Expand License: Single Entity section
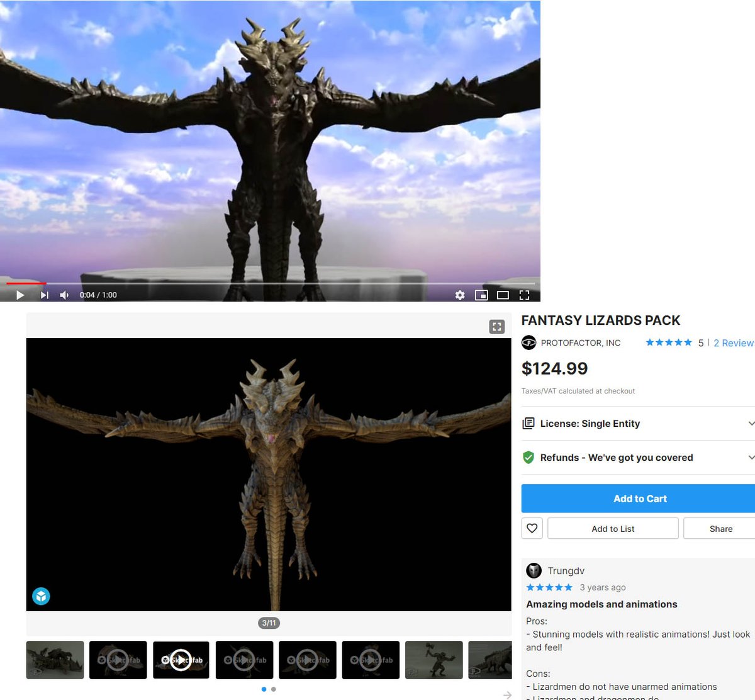 [638, 424]
